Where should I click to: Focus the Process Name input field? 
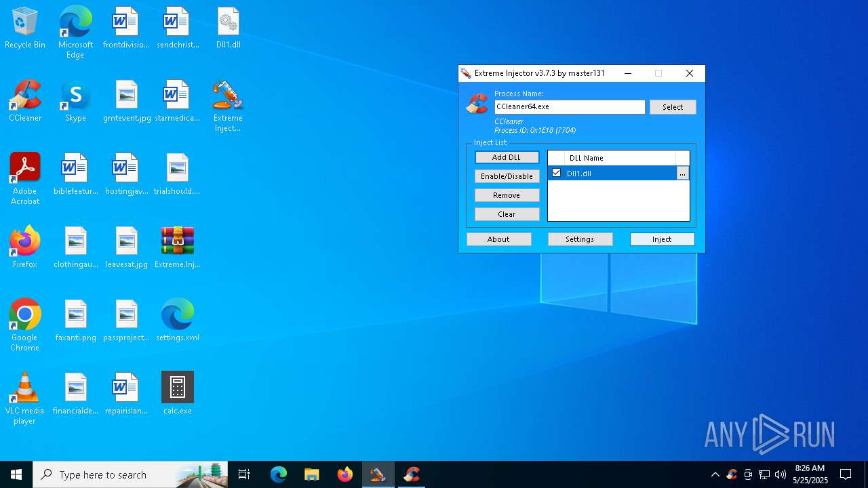(x=570, y=107)
